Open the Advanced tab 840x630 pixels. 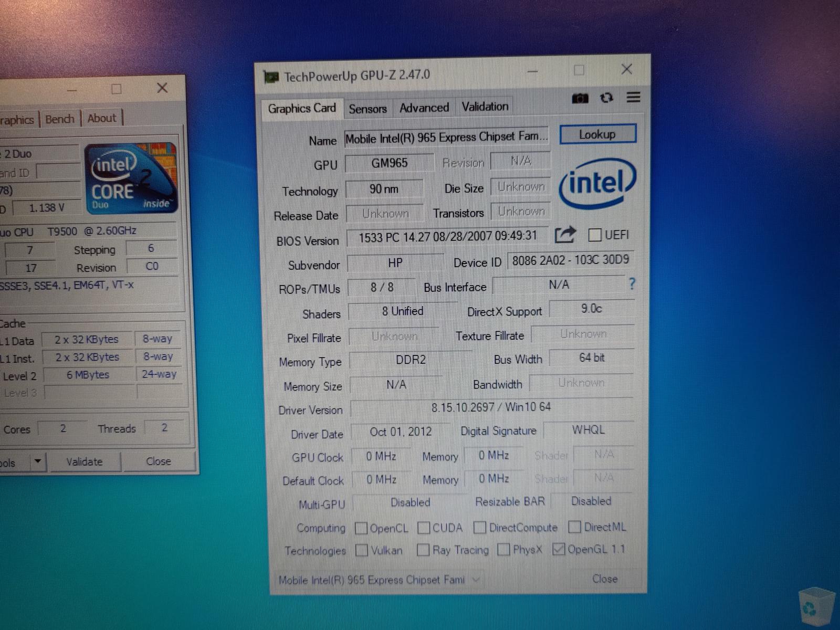click(x=424, y=108)
